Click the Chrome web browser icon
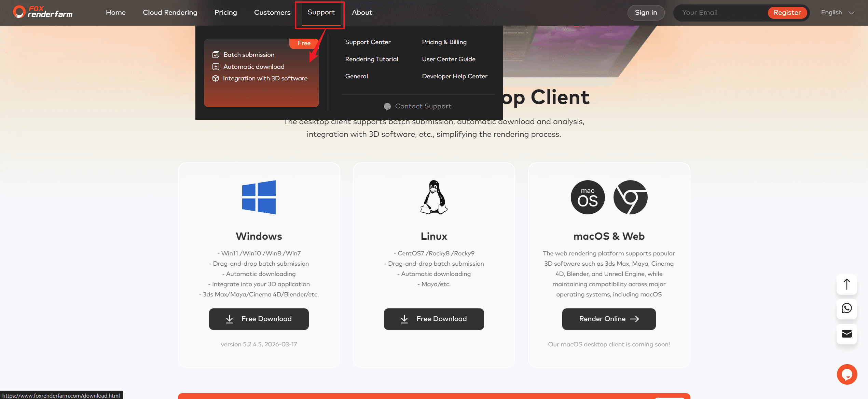868x399 pixels. pos(630,197)
